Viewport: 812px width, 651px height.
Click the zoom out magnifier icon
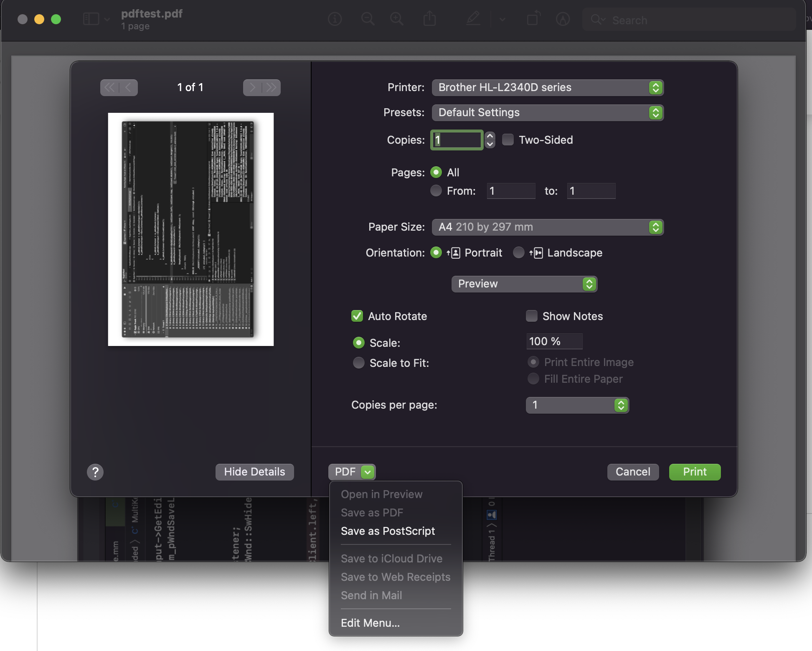coord(368,19)
